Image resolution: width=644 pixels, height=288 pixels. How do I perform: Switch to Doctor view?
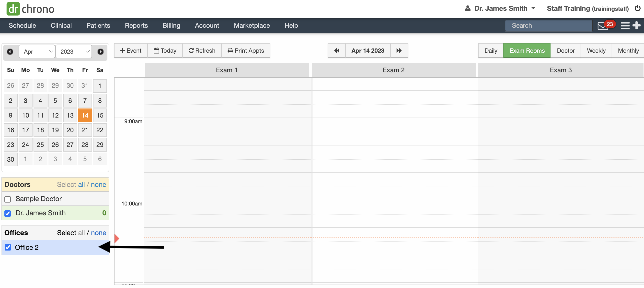[565, 50]
